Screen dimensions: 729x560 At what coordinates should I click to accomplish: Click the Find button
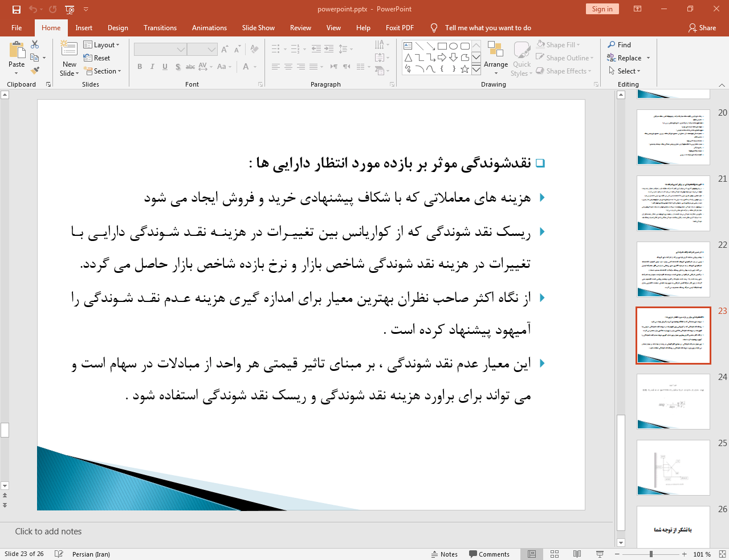[620, 44]
